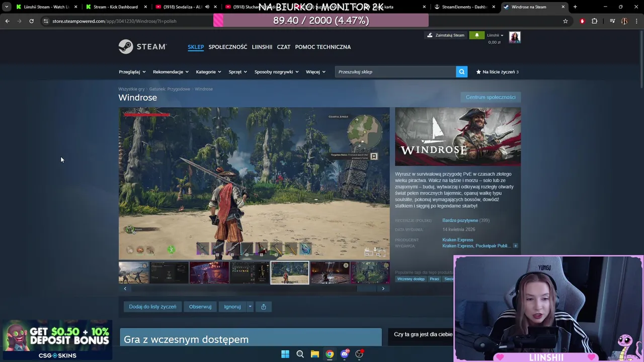Go back with the browser back arrow
644x362 pixels.
pyautogui.click(x=7, y=21)
